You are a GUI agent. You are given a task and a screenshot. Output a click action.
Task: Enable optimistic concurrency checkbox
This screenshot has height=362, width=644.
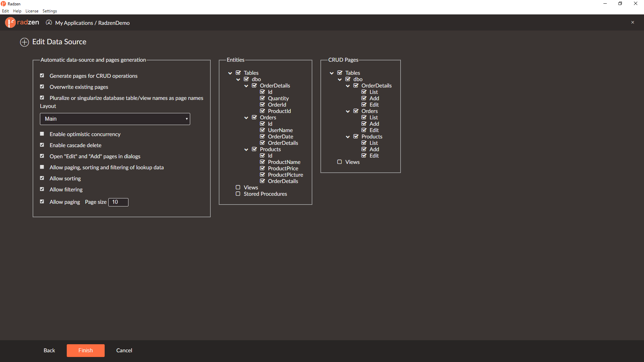click(42, 134)
